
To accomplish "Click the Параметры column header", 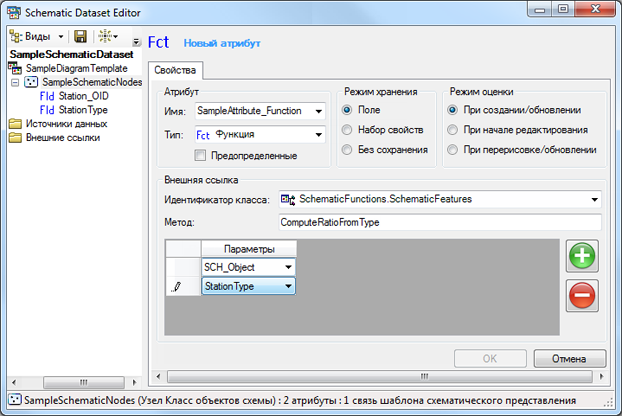I will point(249,249).
